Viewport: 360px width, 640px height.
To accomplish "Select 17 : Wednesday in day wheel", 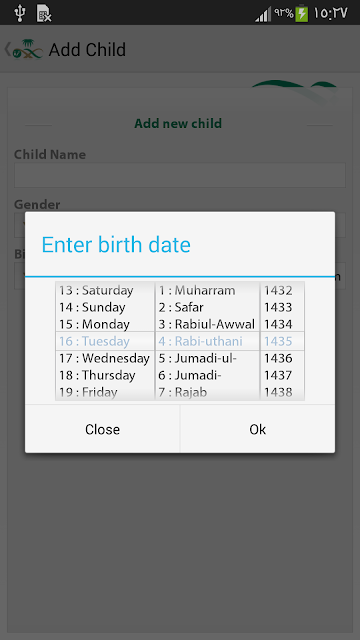I will 104,358.
